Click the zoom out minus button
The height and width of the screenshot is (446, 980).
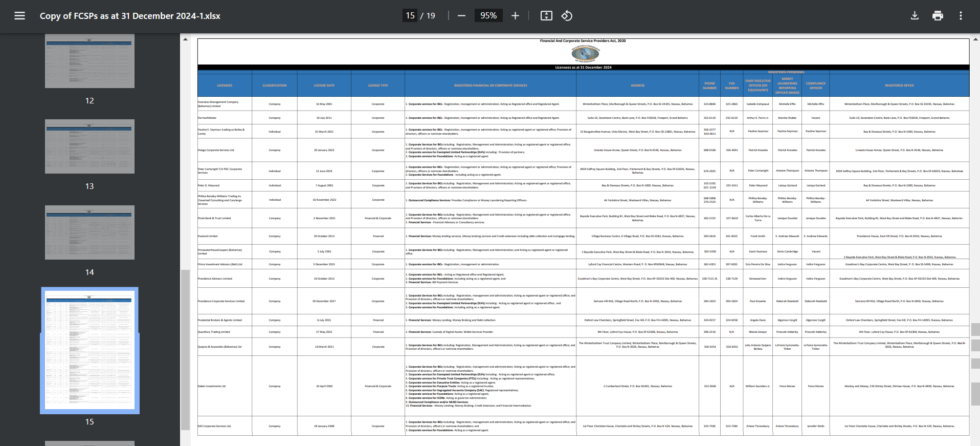461,16
